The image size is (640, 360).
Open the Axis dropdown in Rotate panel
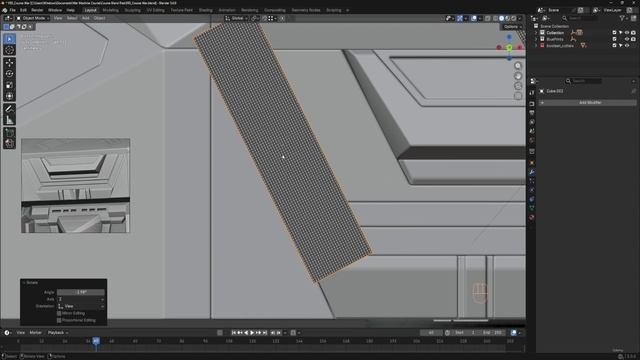pos(81,299)
